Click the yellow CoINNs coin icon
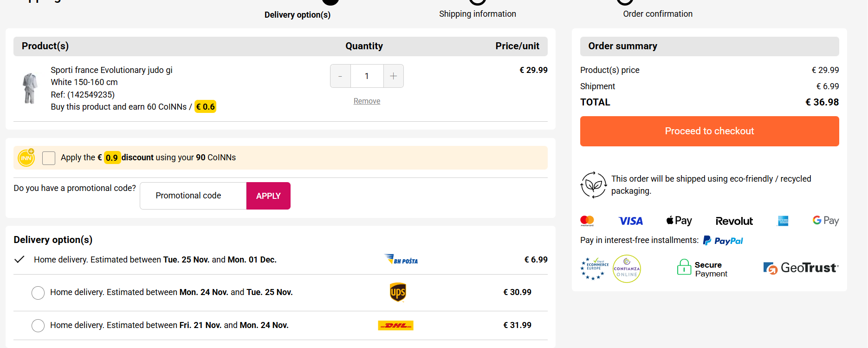This screenshot has height=348, width=868. (x=26, y=158)
